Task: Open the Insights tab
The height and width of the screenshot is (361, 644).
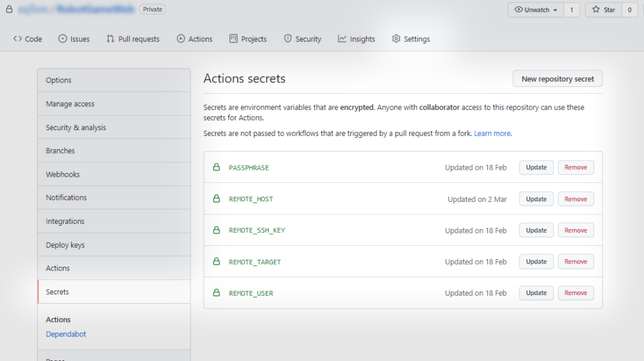Action: click(357, 39)
